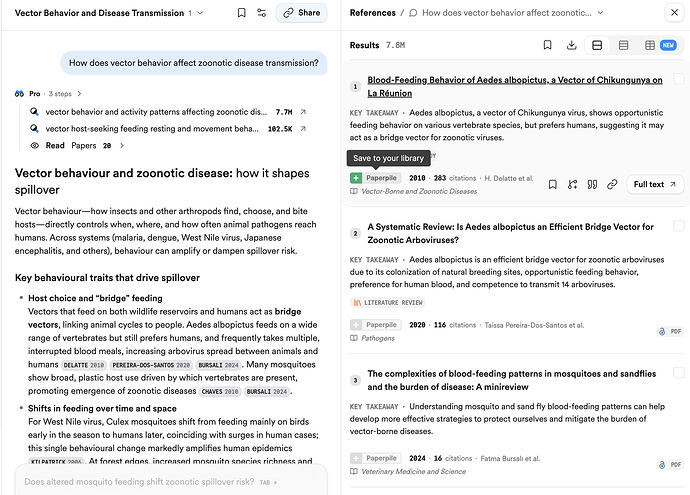This screenshot has height=495, width=690.
Task: Click the Taissa Pereira-Dos-Santos et al. author text
Action: [x=534, y=325]
